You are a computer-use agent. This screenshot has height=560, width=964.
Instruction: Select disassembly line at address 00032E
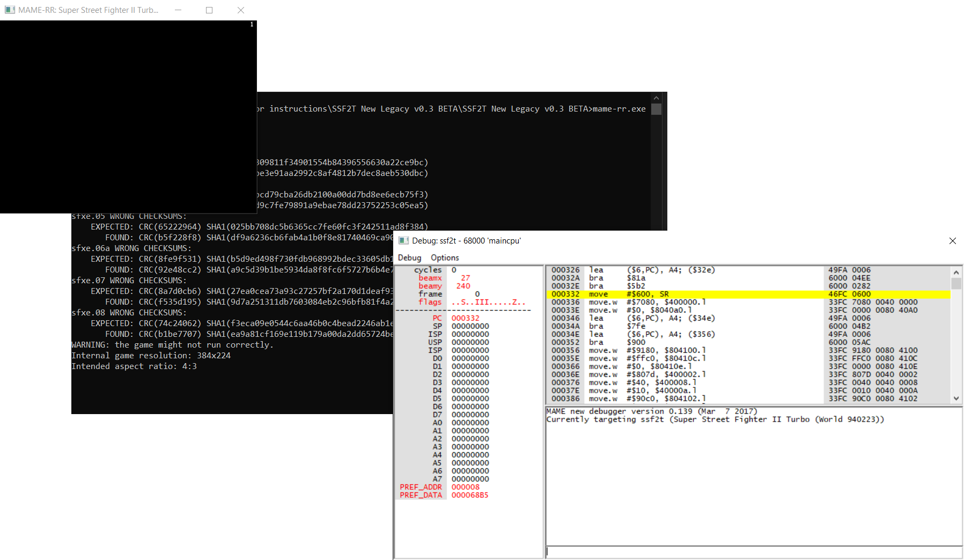[x=748, y=286]
